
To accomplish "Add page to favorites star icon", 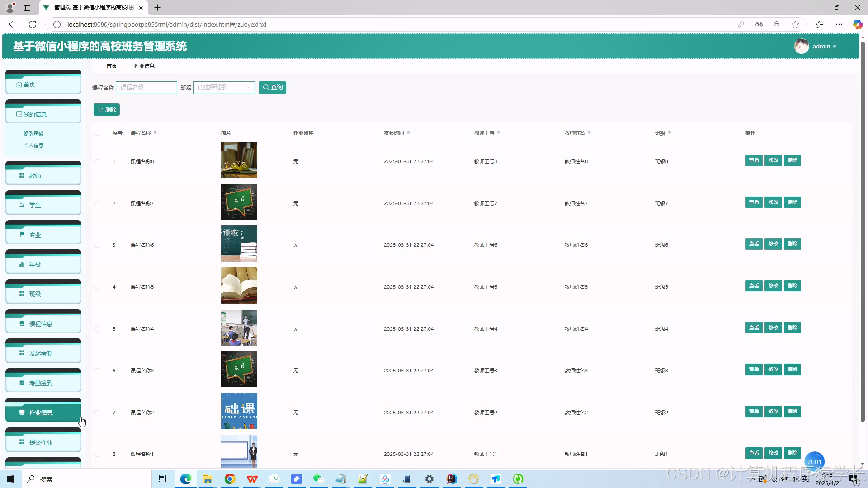I will 795,24.
